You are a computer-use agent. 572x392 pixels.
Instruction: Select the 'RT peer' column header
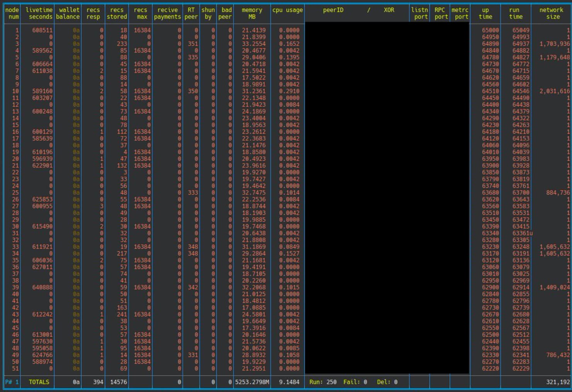[191, 13]
